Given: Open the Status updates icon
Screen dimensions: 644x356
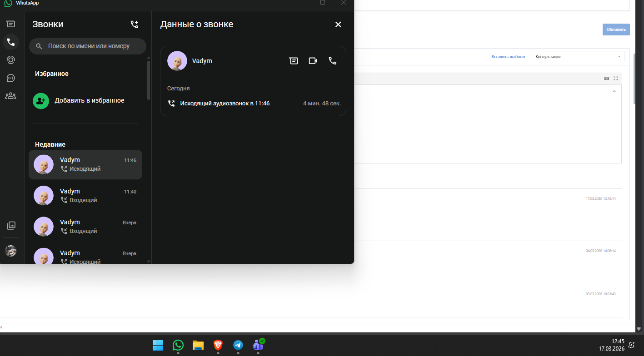Looking at the screenshot, I should (10, 59).
